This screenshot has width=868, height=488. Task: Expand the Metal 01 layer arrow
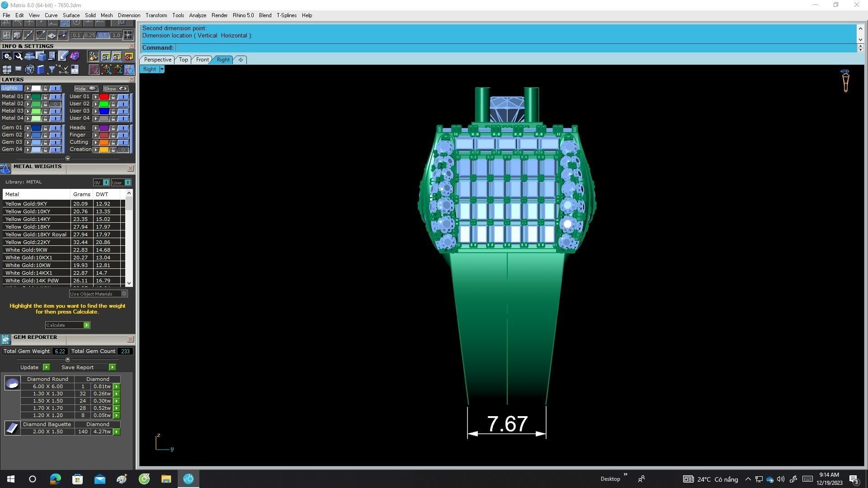[28, 97]
